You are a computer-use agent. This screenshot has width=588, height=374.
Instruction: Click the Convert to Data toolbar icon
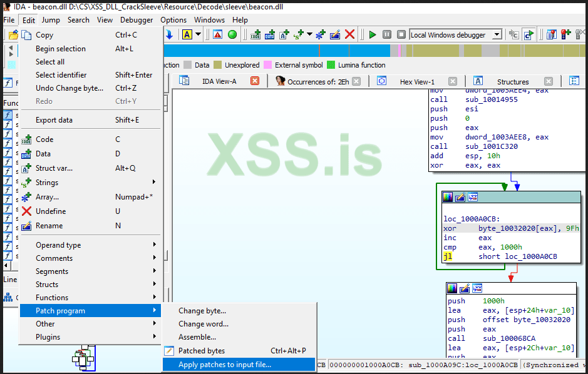(x=270, y=35)
